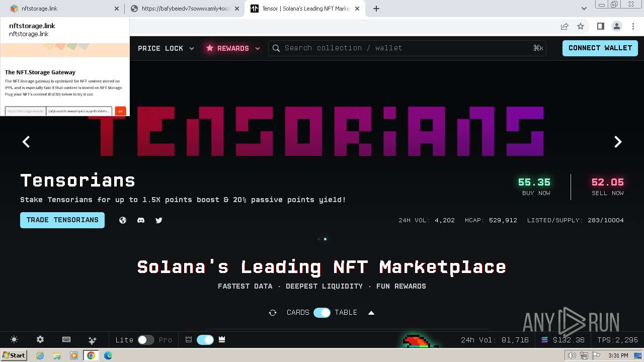Screen dimensions: 644x362
Task: Click the MCAP: 529,912 stat
Action: (491, 220)
